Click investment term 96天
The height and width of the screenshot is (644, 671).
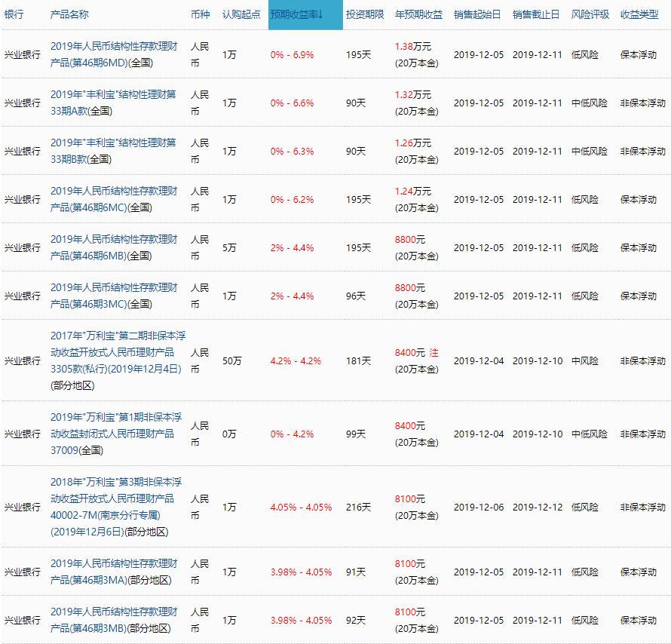(x=356, y=296)
